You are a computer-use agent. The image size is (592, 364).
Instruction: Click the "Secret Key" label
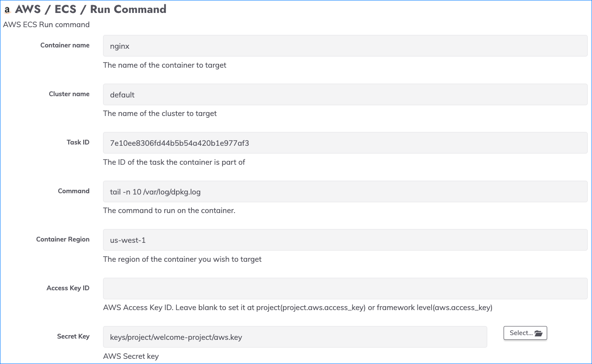pos(73,336)
